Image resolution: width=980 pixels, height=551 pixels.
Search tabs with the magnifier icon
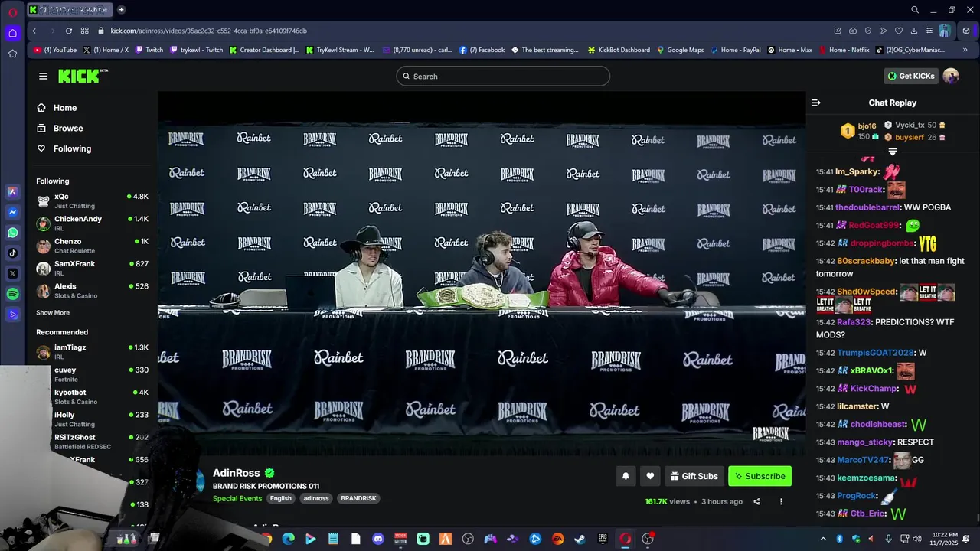[915, 10]
